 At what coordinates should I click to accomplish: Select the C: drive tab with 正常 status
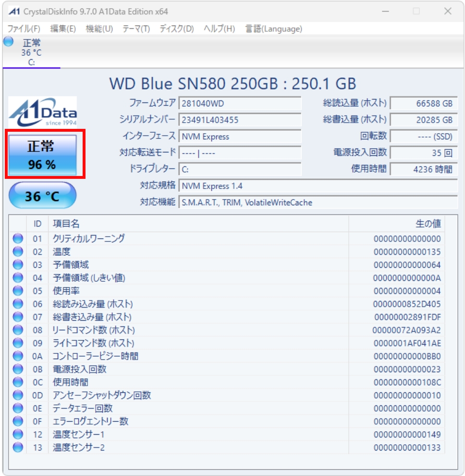tap(31, 52)
